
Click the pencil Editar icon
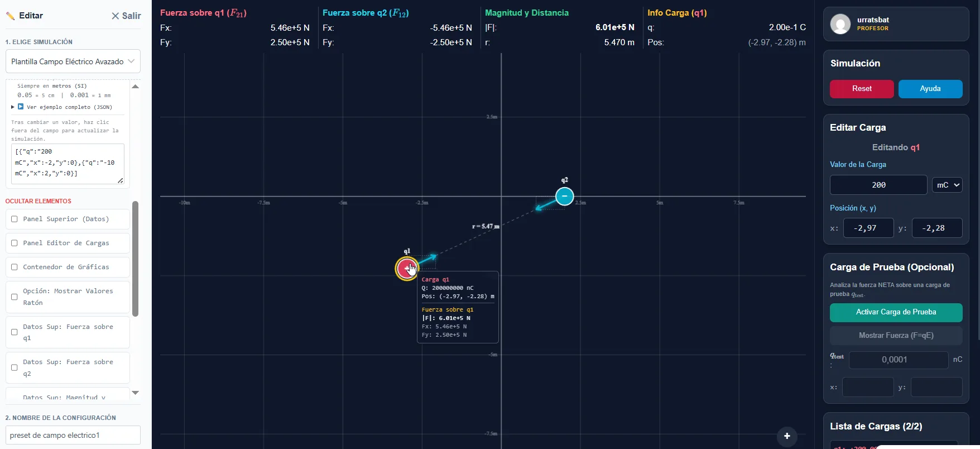coord(10,16)
